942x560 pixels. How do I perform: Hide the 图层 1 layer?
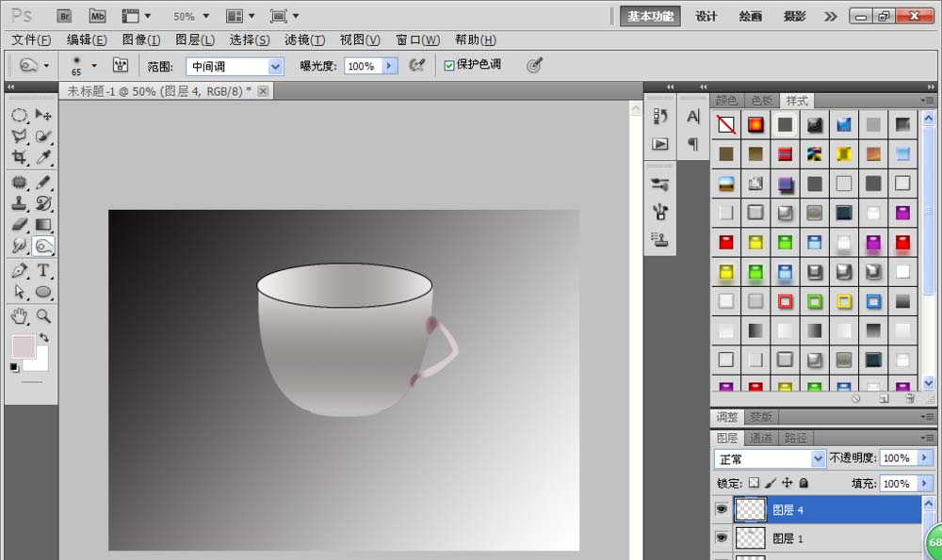tap(721, 537)
